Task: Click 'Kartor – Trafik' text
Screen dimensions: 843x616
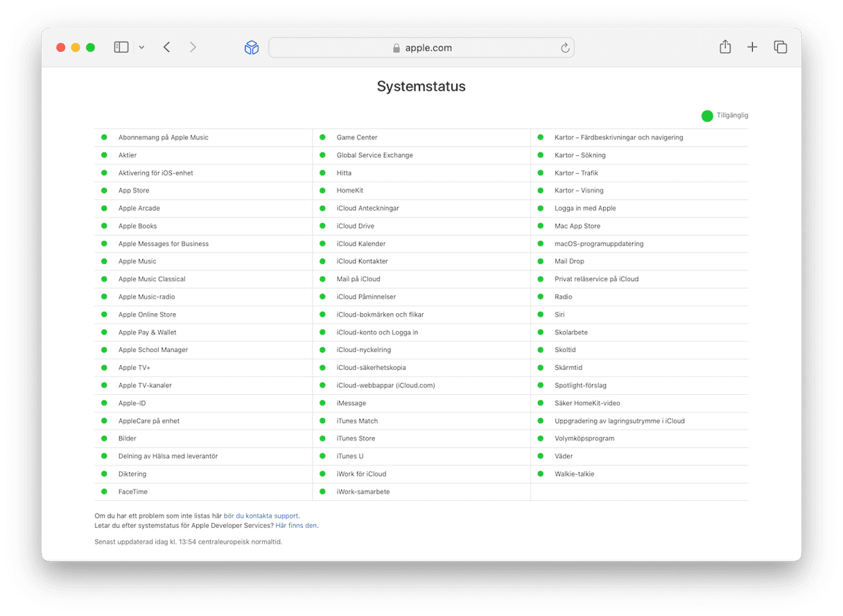Action: [576, 173]
